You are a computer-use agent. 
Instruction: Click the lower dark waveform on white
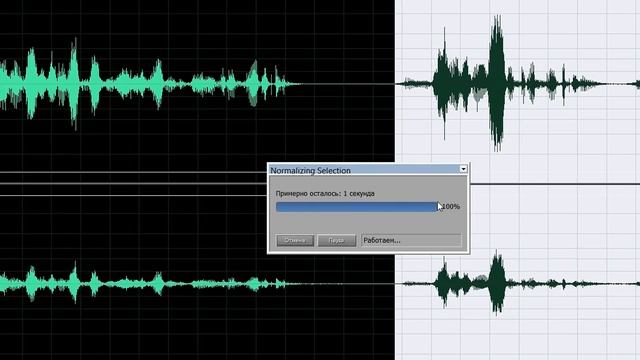(518, 283)
